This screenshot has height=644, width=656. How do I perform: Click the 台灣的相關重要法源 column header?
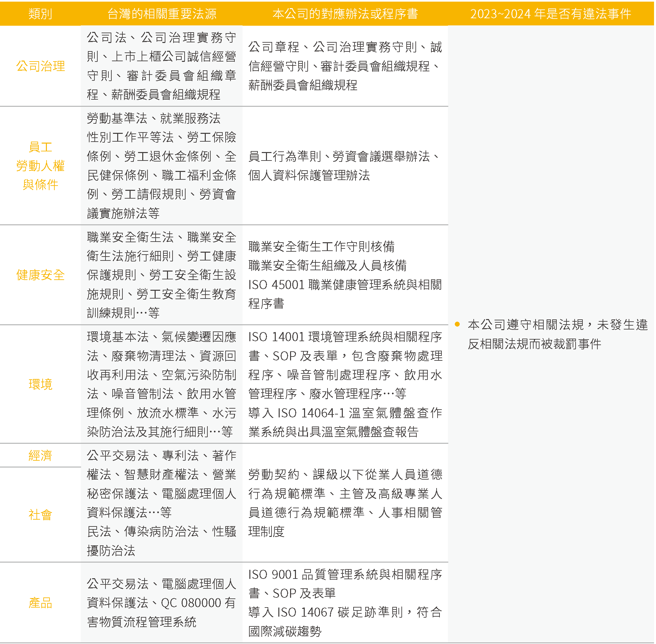(x=161, y=14)
